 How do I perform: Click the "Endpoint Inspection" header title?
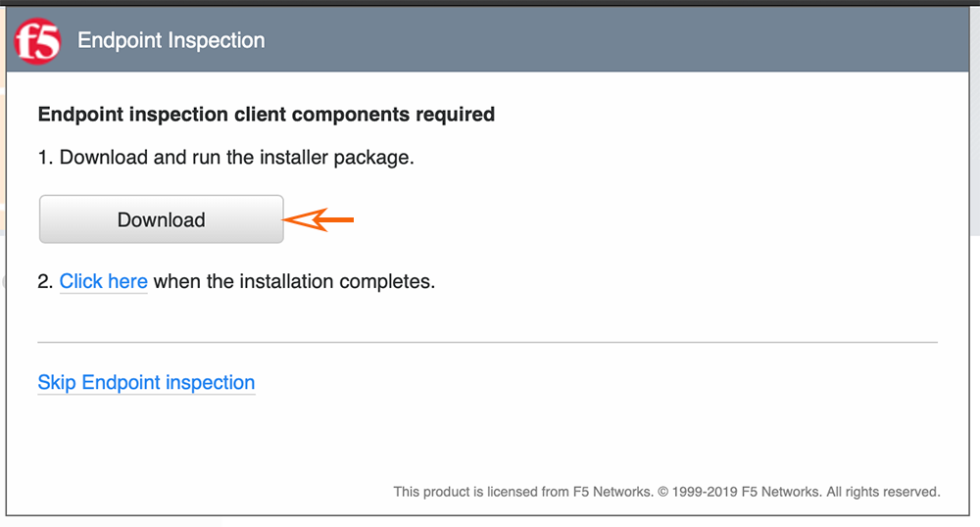171,41
